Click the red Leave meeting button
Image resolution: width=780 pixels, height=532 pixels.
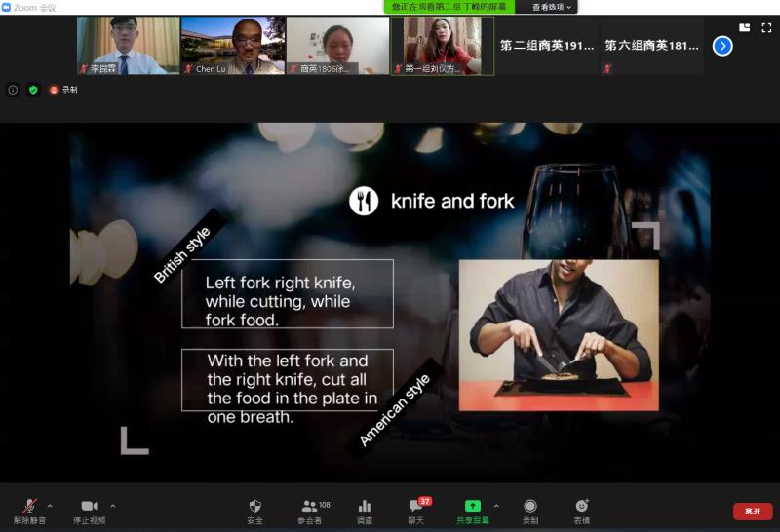click(753, 512)
